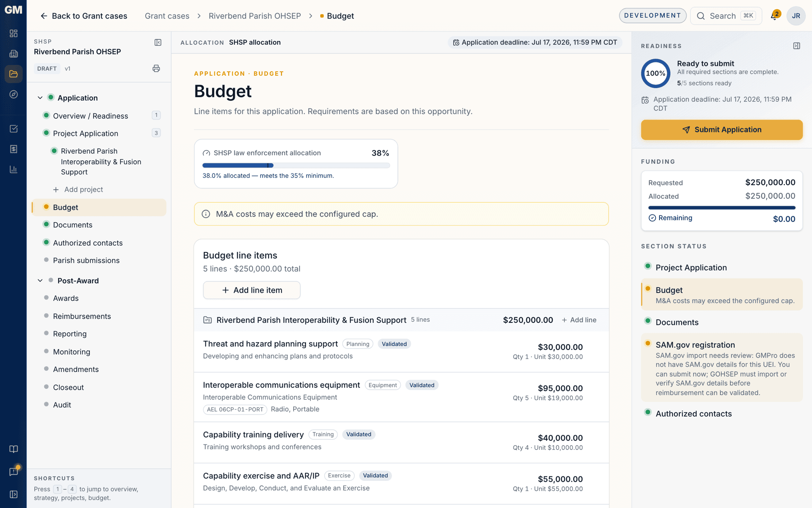Open notifications bell with badge 2
Image resolution: width=812 pixels, height=508 pixels.
coord(775,16)
